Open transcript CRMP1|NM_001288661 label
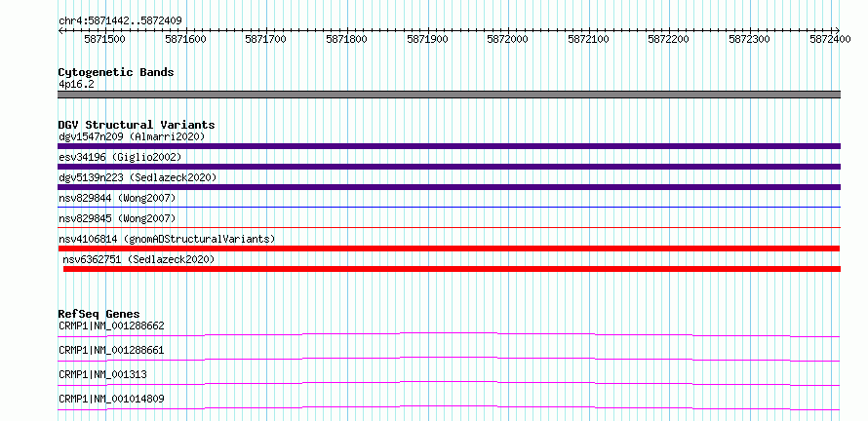 coord(111,350)
